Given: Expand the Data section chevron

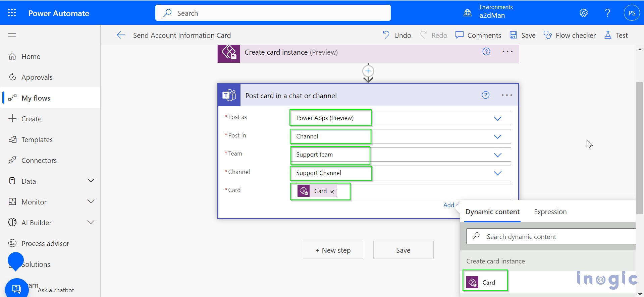Looking at the screenshot, I should coord(91,181).
